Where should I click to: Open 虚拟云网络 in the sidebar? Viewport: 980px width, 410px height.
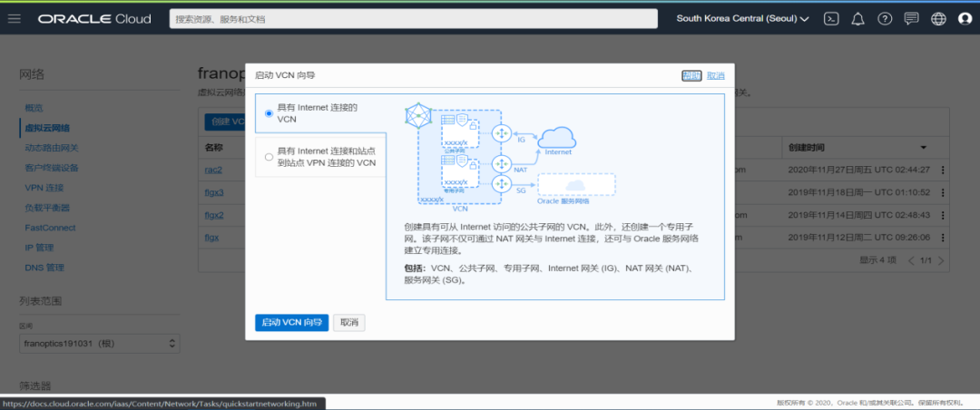47,128
